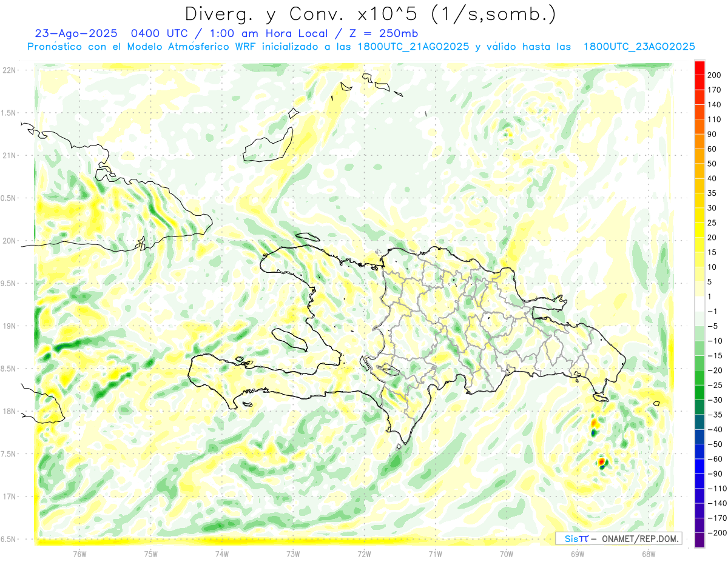Viewport: 728px width, 562px height.
Task: Click the dark purple swatch below -200
Action: tap(699, 540)
